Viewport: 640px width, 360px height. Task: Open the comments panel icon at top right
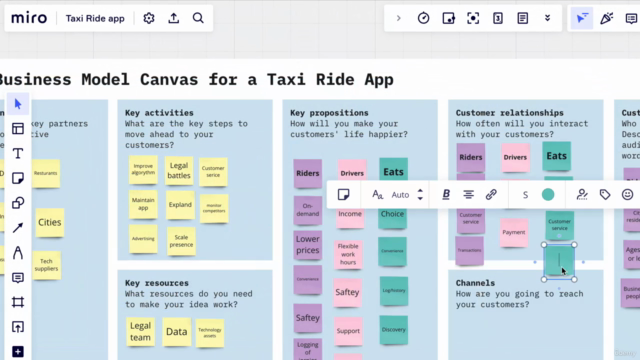(x=631, y=18)
